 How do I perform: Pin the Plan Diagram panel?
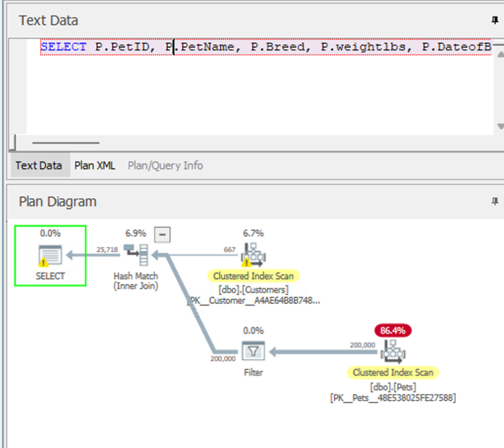click(x=495, y=201)
